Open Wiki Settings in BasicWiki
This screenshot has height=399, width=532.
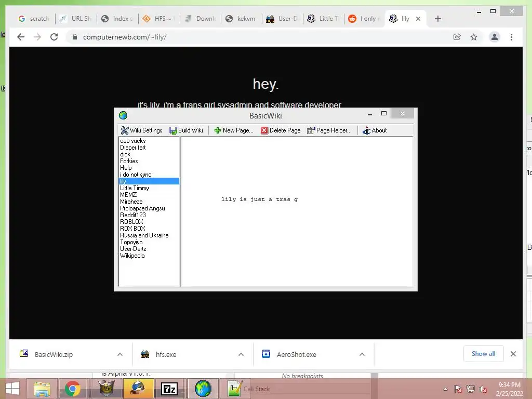coord(141,130)
